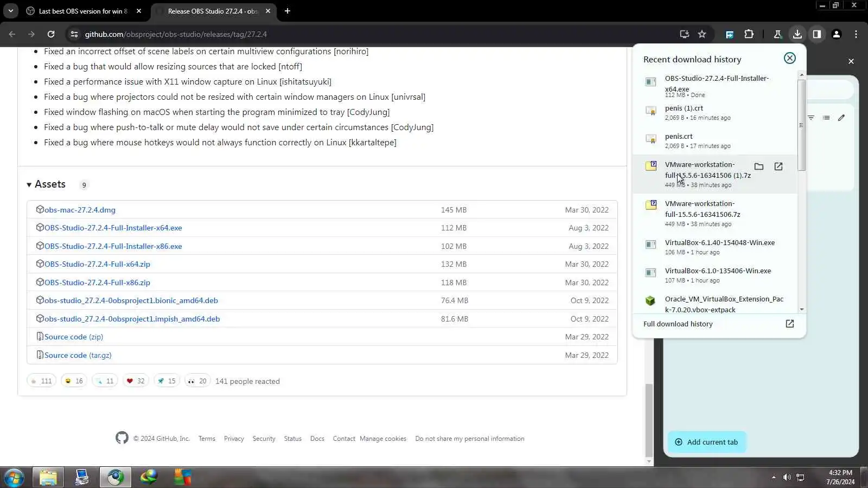Download the impish_amd64.deb package
This screenshot has width=868, height=488.
(132, 319)
